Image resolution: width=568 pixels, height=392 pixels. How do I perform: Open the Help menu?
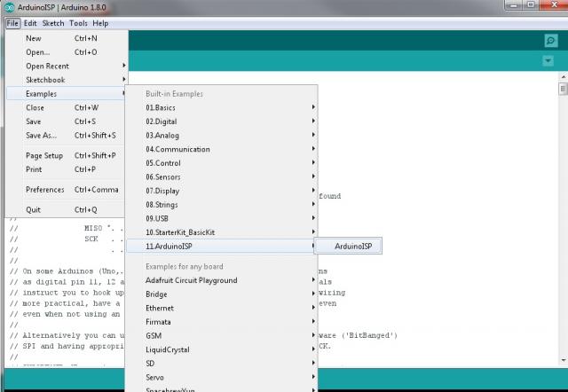point(100,23)
